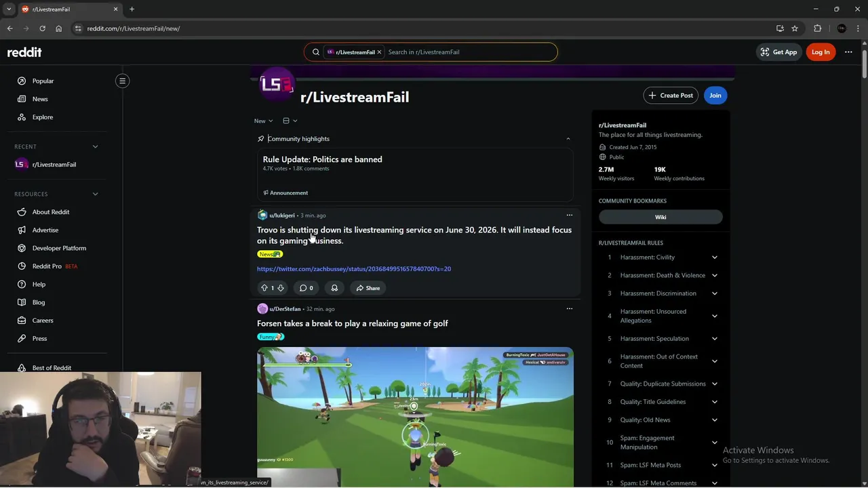Click the LSF community avatar

pyautogui.click(x=277, y=85)
